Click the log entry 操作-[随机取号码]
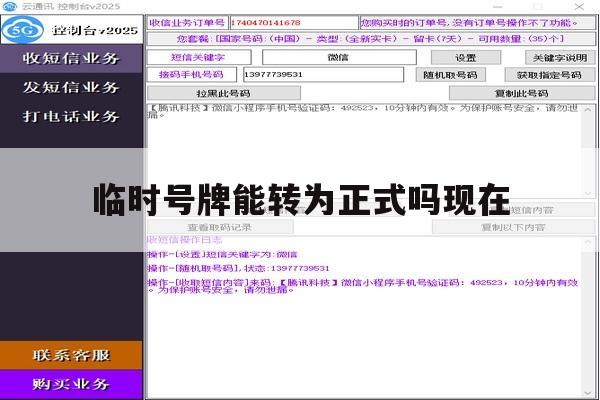Image resolution: width=600 pixels, height=400 pixels. click(x=238, y=268)
